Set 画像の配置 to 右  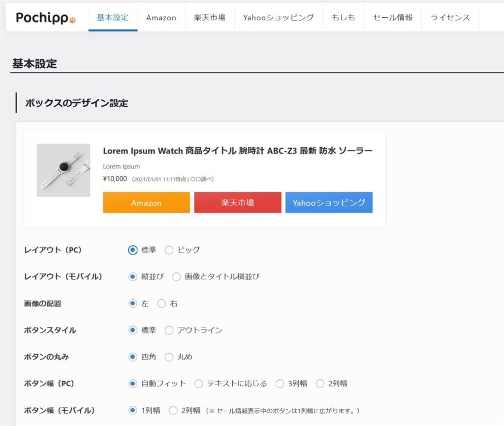[161, 304]
